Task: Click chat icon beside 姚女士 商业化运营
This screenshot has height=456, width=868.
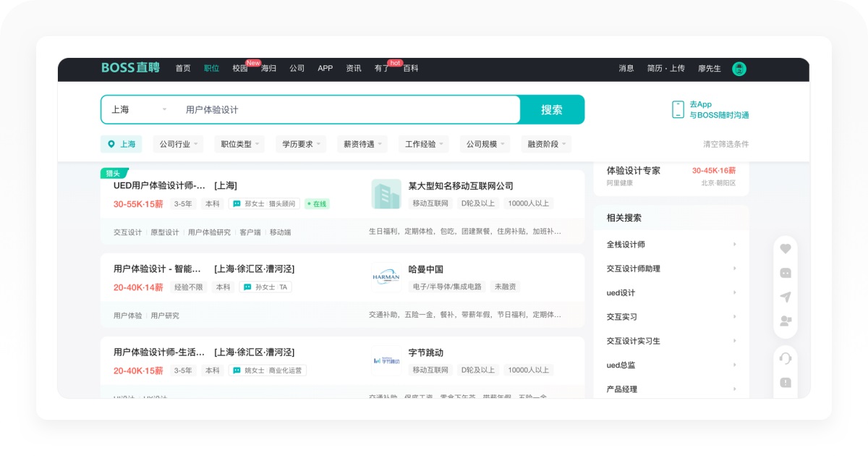Action: click(237, 371)
